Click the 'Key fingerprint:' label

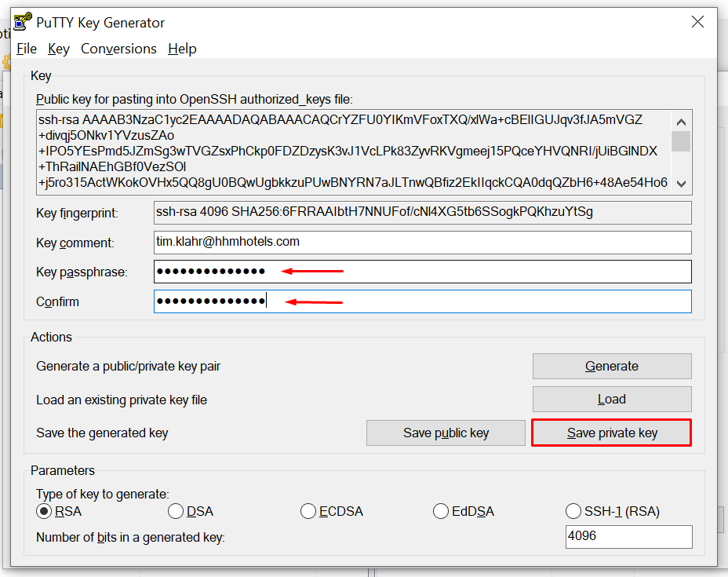click(77, 214)
